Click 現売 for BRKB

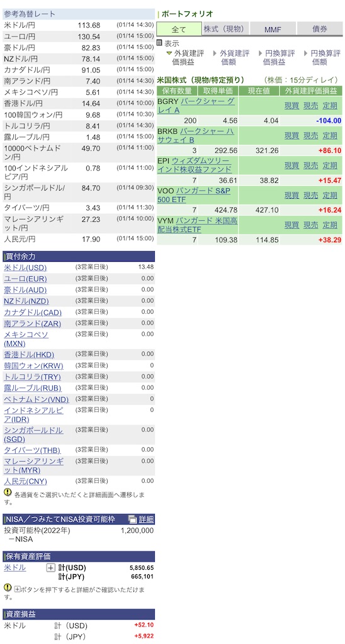click(310, 136)
